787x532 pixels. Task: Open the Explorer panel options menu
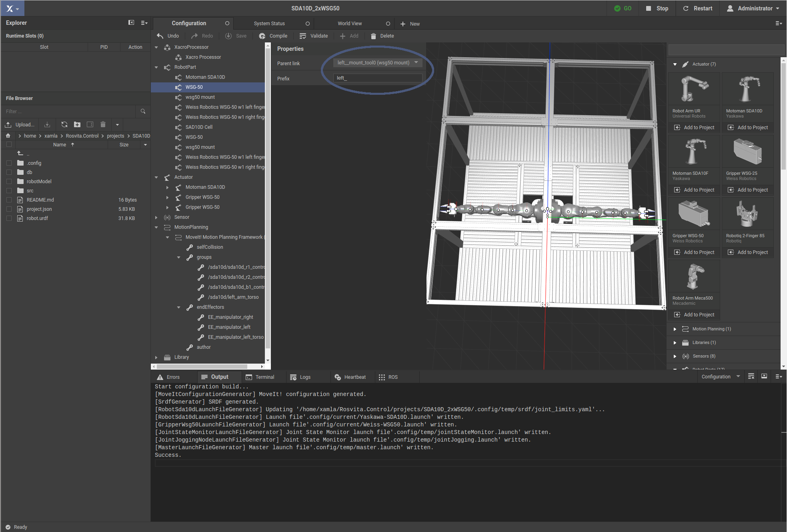pos(144,23)
